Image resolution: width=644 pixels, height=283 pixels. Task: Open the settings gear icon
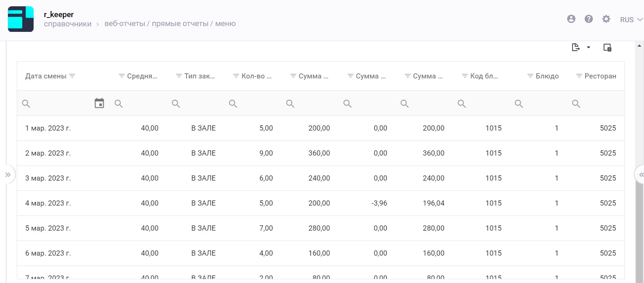(x=606, y=19)
